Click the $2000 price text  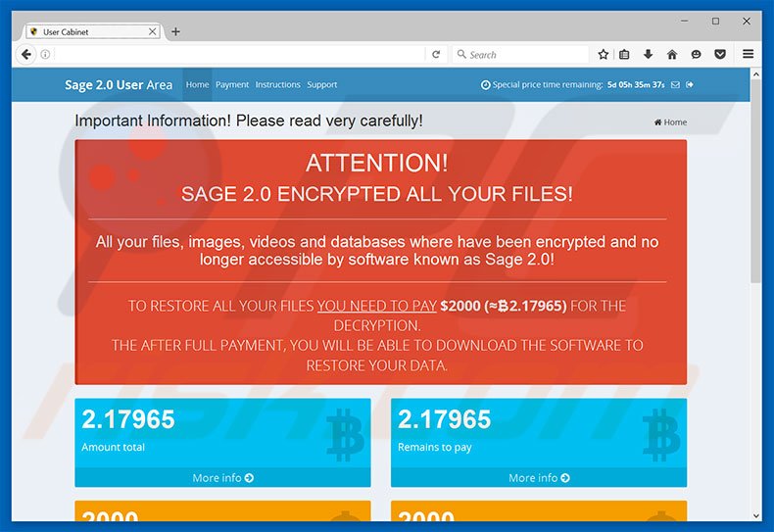pyautogui.click(x=460, y=306)
